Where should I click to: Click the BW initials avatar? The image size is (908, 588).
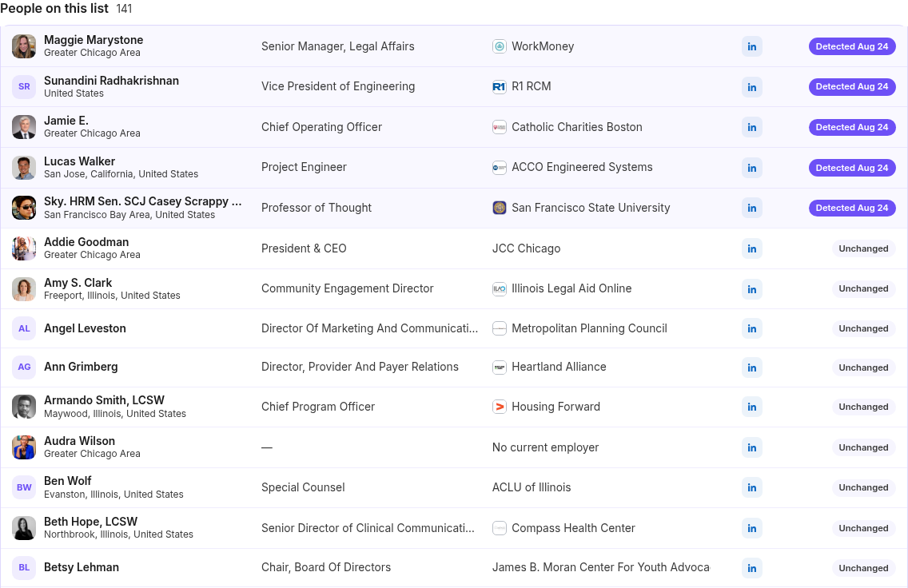[x=24, y=487]
